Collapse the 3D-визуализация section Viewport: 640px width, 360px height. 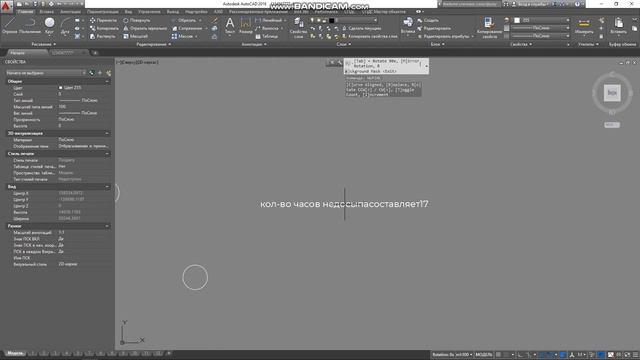pos(107,133)
